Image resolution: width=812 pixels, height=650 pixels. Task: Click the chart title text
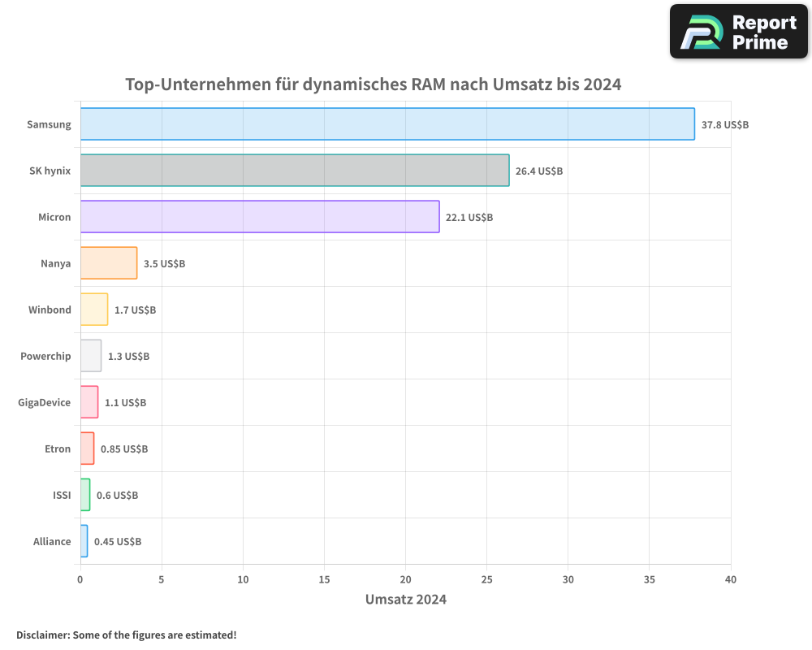click(x=373, y=84)
